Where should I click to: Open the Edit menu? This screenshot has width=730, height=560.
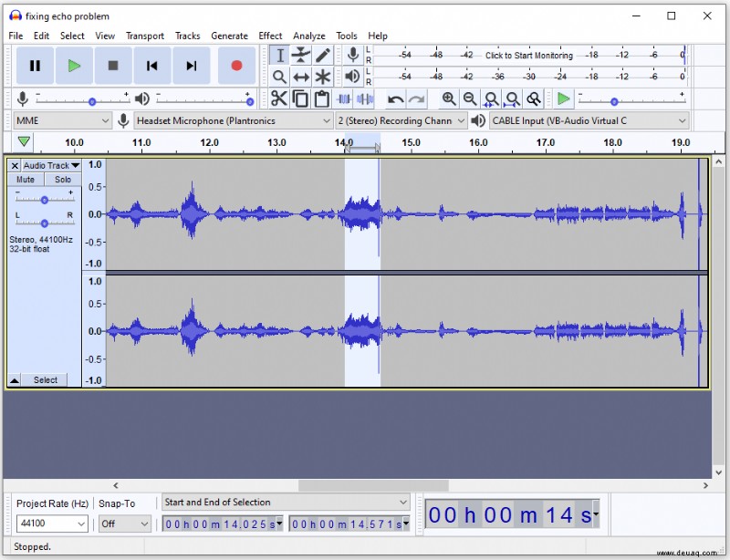(41, 36)
